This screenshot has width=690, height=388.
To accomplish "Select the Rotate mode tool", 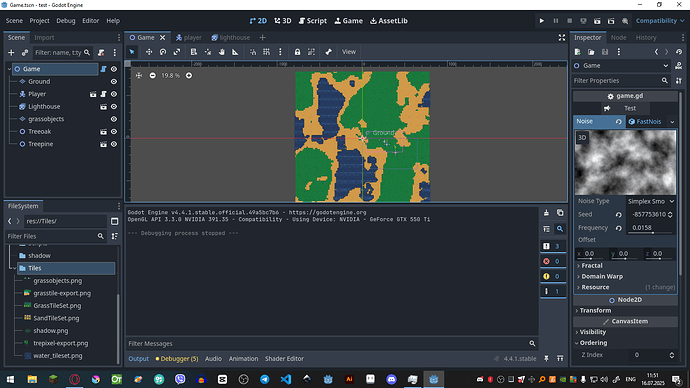I will click(163, 52).
